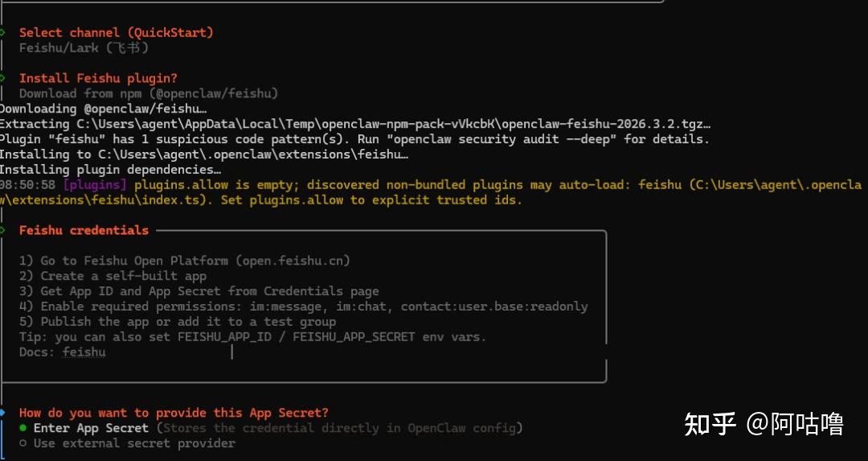Click the Download from npm answer line
This screenshot has height=461, width=868.
point(149,94)
